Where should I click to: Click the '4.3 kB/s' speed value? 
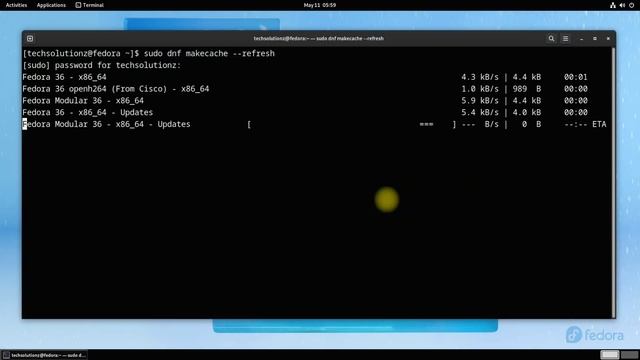point(480,77)
